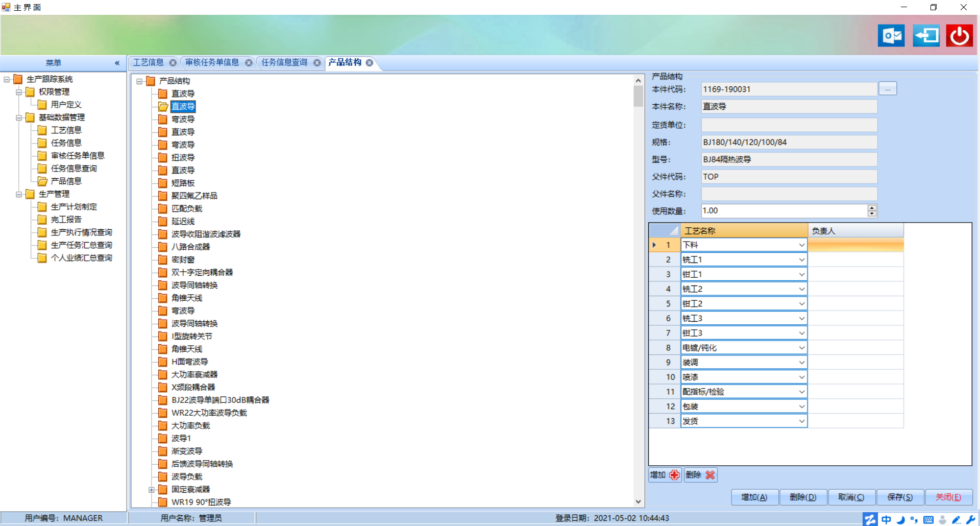Click the 增加(A) button
Image resolution: width=980 pixels, height=526 pixels.
click(x=754, y=497)
